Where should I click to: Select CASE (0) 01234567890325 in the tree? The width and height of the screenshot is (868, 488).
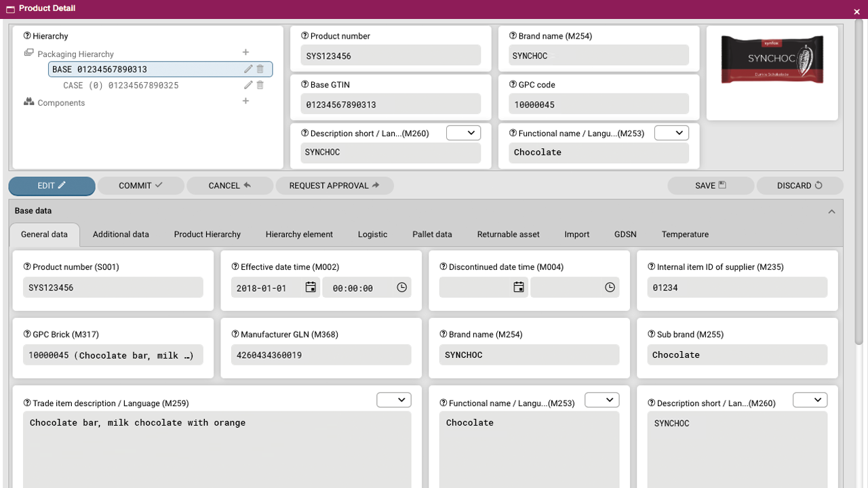click(121, 85)
